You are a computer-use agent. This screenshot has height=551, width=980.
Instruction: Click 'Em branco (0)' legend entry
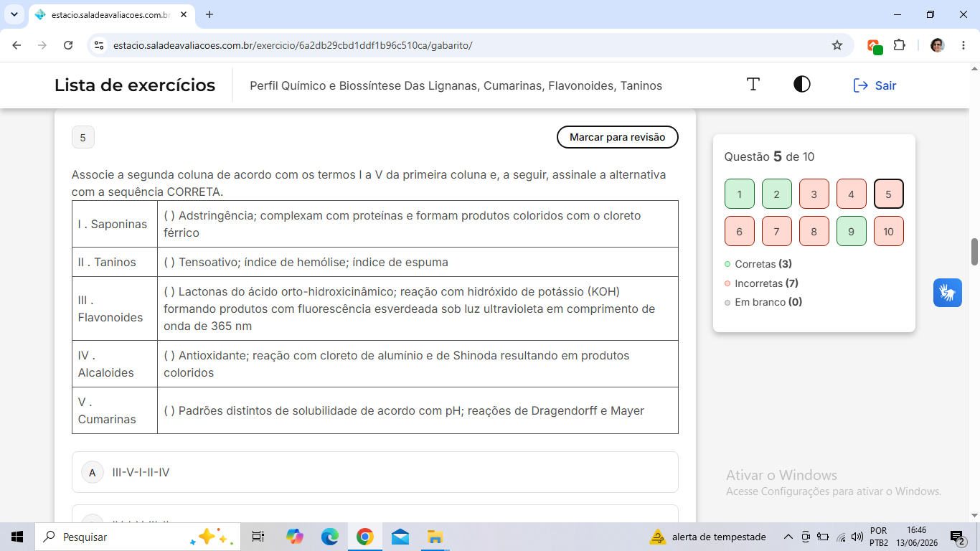(x=763, y=302)
